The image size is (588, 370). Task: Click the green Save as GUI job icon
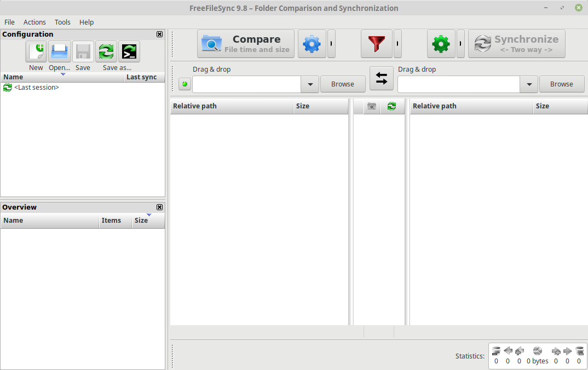click(x=106, y=51)
